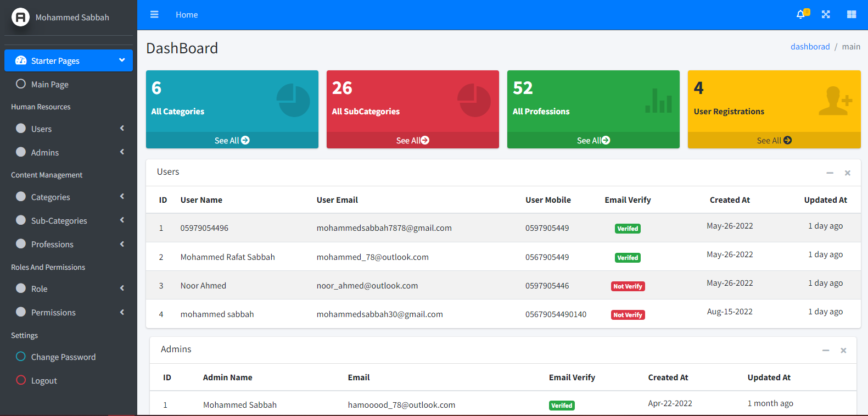Click the email mohammed_78@outlook.com in Users table

point(372,257)
